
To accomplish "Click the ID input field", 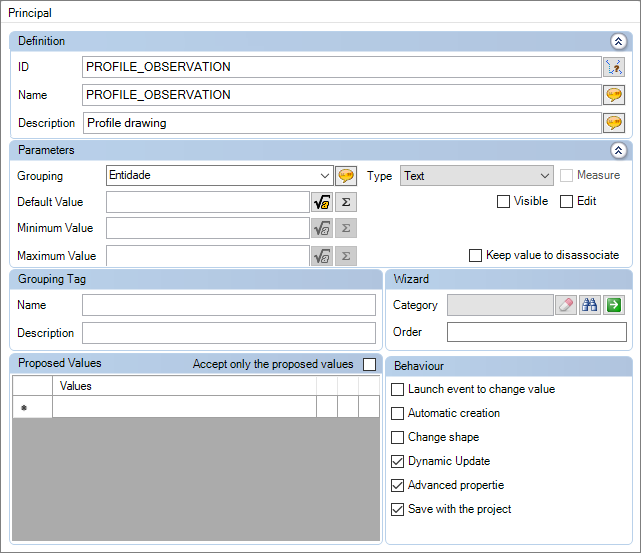I will click(x=342, y=67).
